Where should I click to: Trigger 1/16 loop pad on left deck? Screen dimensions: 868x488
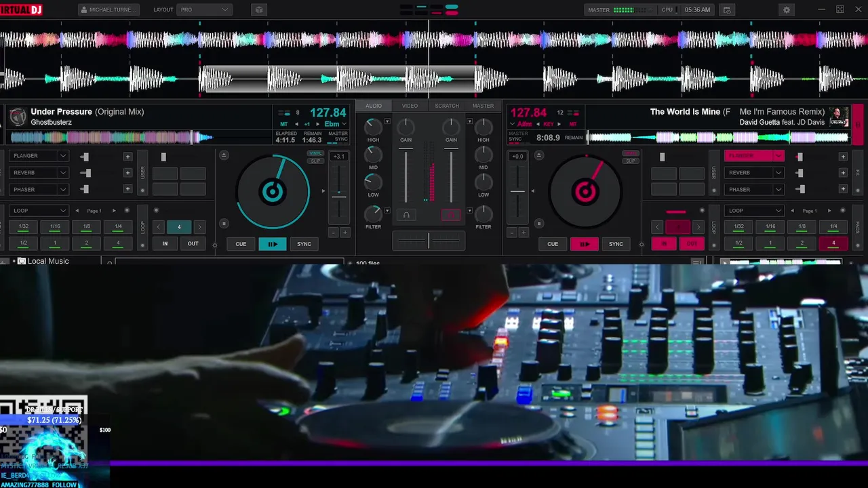[x=55, y=226]
